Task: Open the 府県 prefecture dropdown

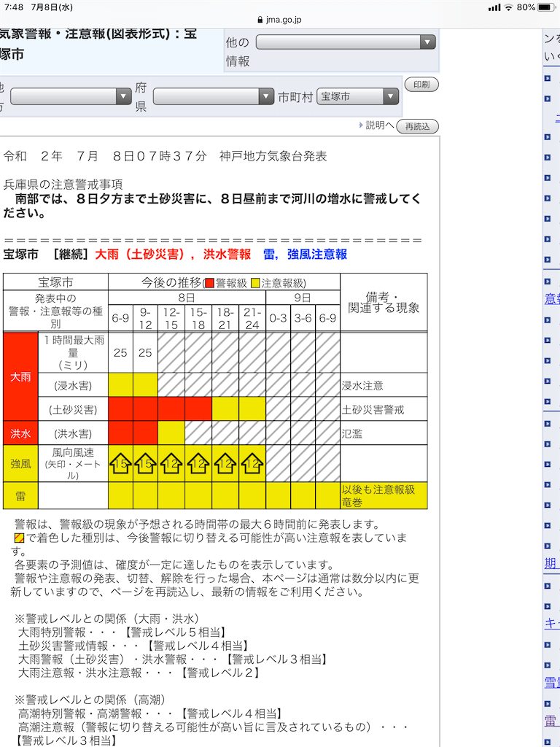Action: click(x=214, y=96)
